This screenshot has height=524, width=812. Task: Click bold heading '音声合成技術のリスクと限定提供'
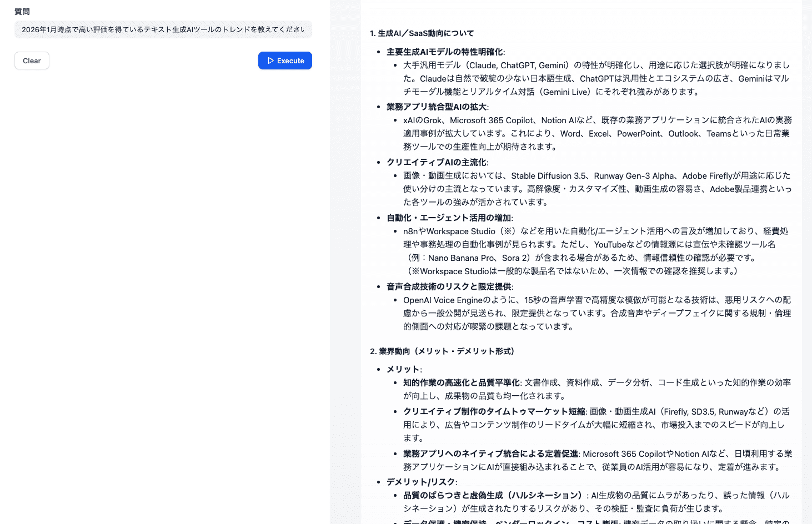pos(449,286)
